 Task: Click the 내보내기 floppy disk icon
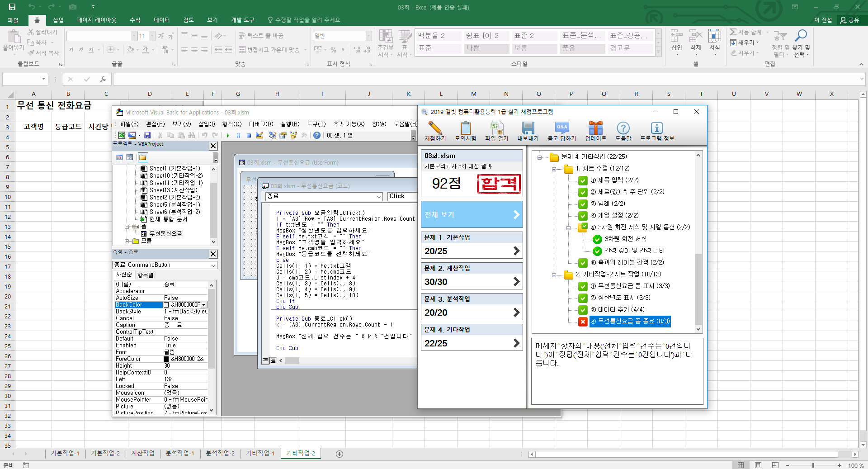[x=528, y=128]
